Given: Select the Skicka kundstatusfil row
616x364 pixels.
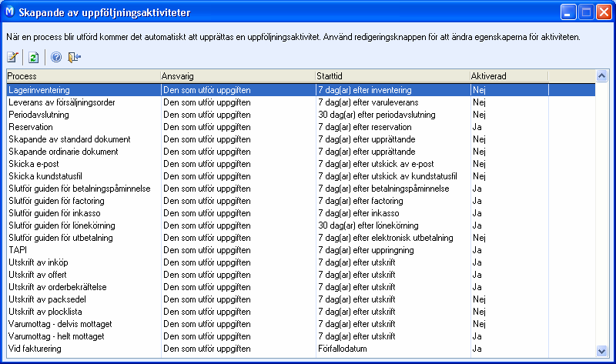Looking at the screenshot, I should (x=300, y=176).
